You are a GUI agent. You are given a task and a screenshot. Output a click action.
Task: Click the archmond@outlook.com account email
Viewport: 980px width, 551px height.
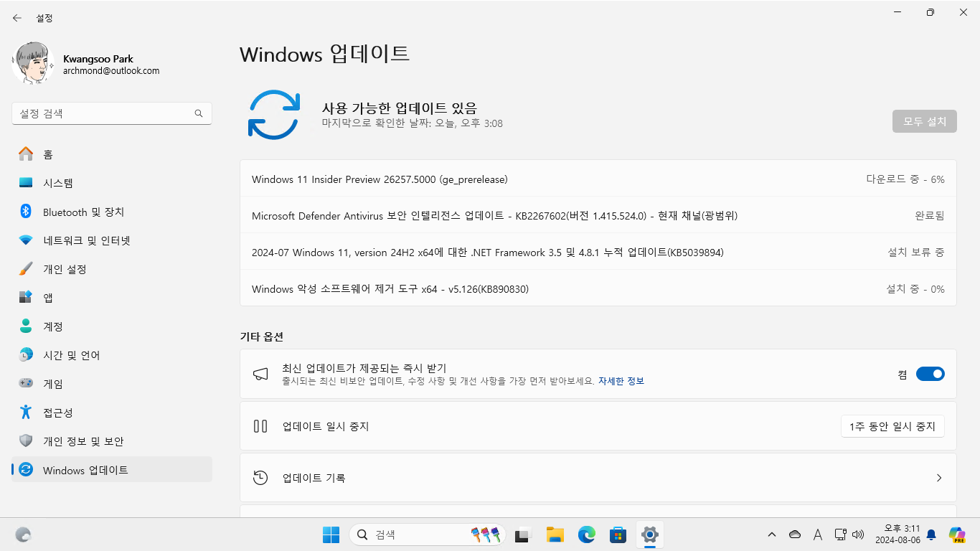pos(111,71)
